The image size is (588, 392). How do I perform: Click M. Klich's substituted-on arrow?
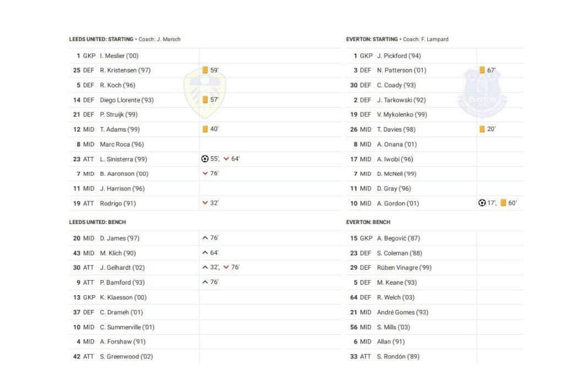(205, 253)
